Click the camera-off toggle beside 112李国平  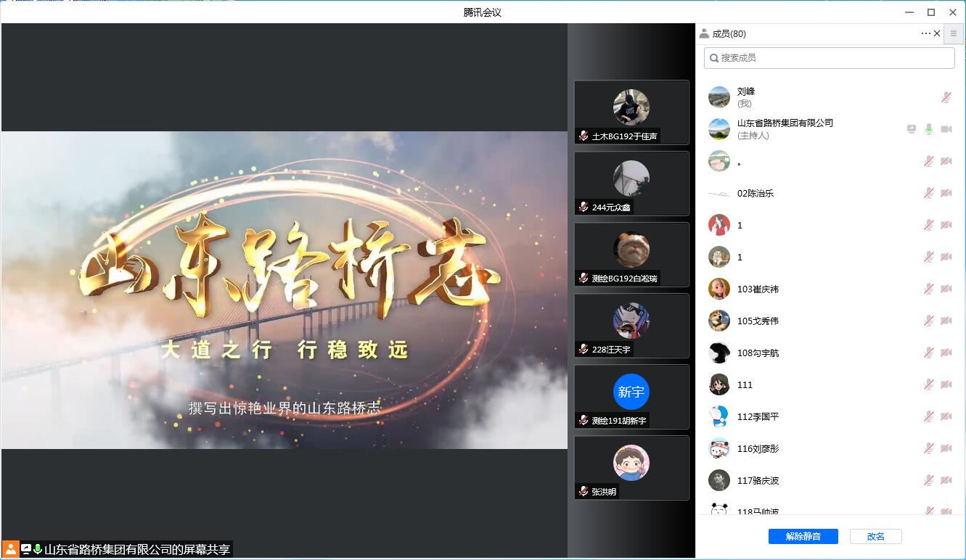coord(945,416)
